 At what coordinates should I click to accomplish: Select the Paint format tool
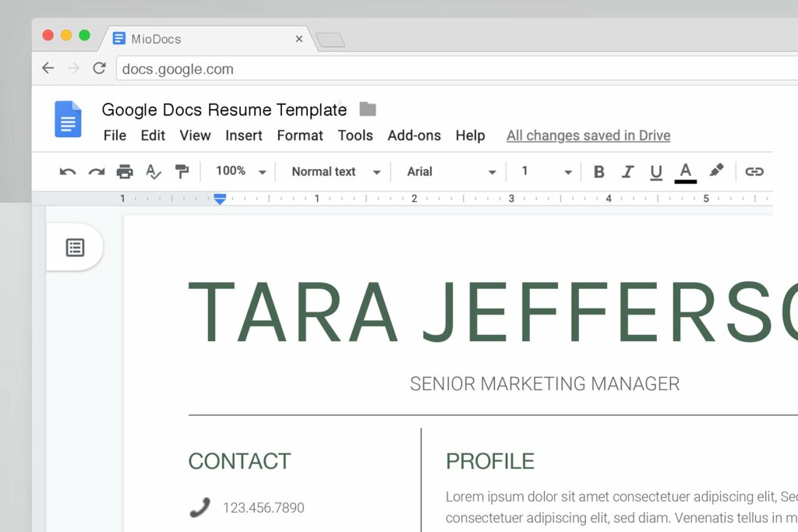pyautogui.click(x=182, y=171)
